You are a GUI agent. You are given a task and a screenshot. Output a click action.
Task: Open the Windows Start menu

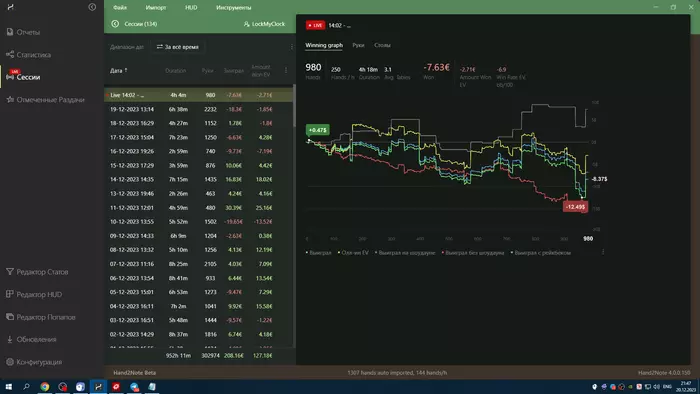click(x=8, y=387)
